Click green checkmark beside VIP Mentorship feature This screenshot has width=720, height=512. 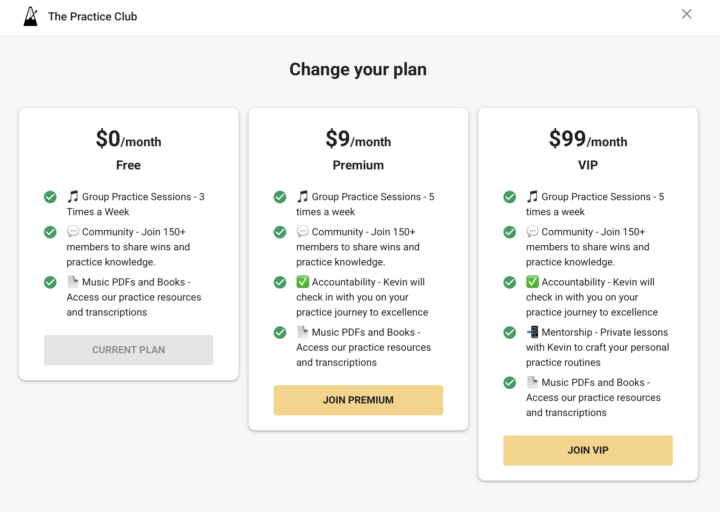510,332
